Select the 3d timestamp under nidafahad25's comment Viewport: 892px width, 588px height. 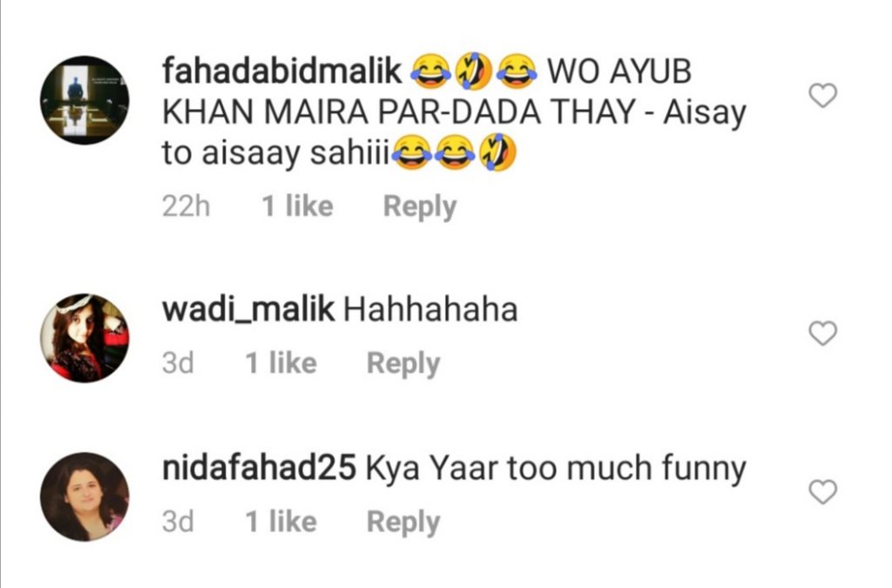coord(178,522)
